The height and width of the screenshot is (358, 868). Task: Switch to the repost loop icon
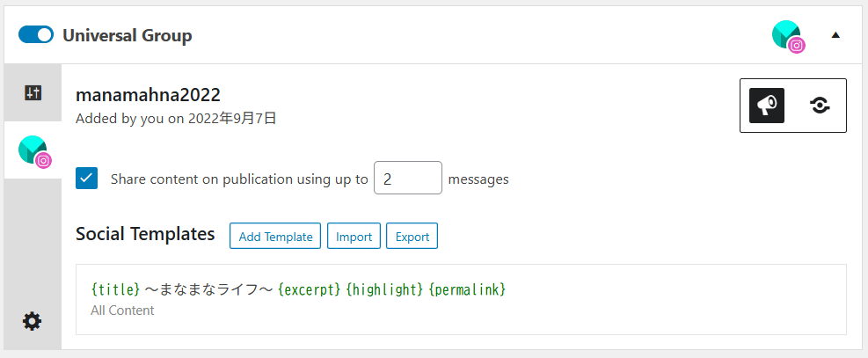[x=820, y=106]
